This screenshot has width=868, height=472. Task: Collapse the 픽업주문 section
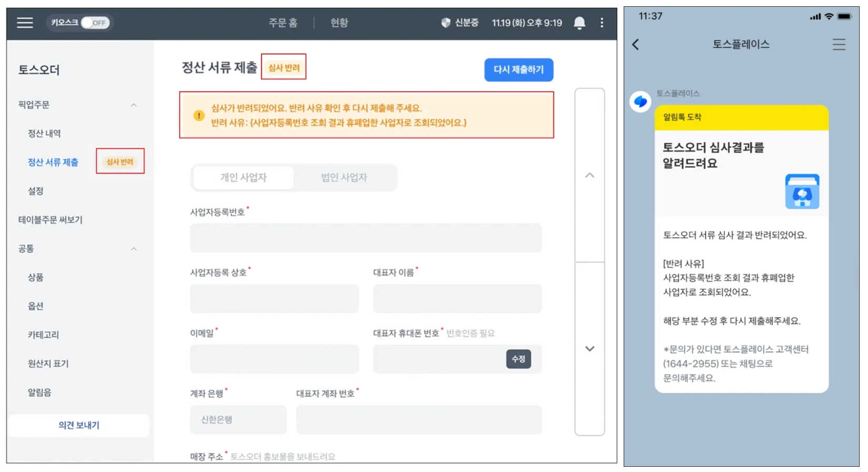tap(133, 105)
